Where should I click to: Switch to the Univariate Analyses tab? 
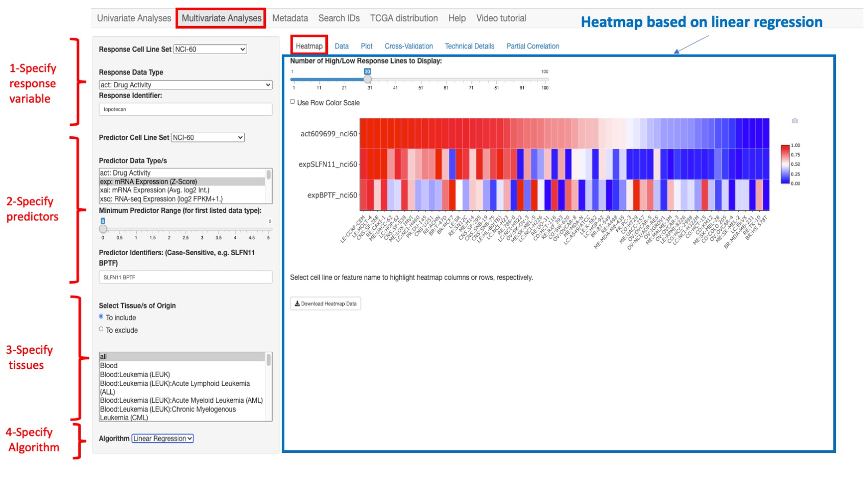pyautogui.click(x=133, y=18)
